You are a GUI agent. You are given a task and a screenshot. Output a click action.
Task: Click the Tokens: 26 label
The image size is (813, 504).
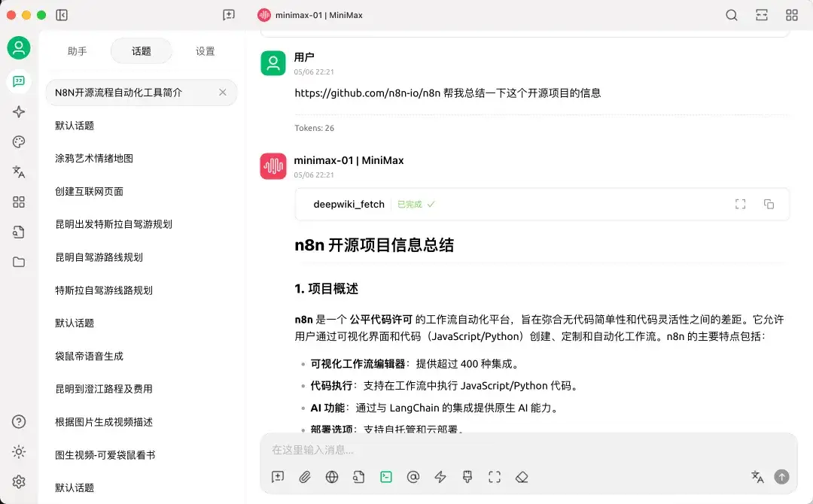click(314, 128)
